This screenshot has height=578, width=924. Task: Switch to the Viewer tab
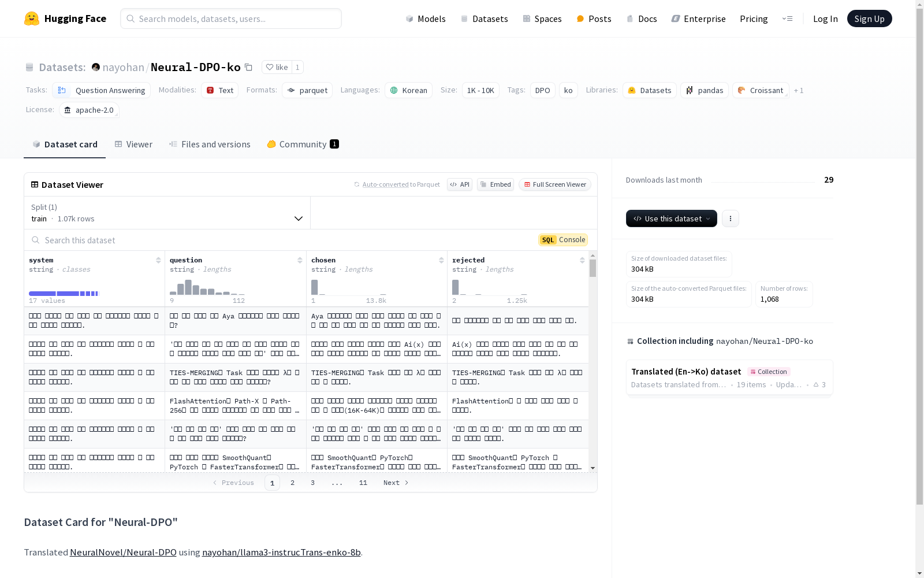tap(133, 144)
